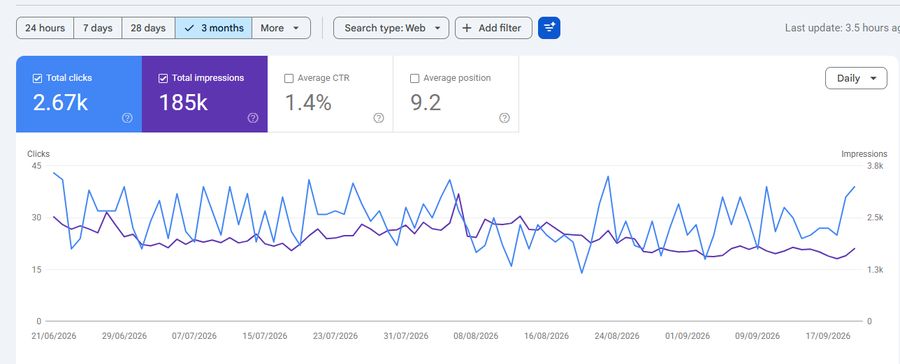Click the 01/09/2026 axis date label
This screenshot has width=900, height=364.
(688, 336)
